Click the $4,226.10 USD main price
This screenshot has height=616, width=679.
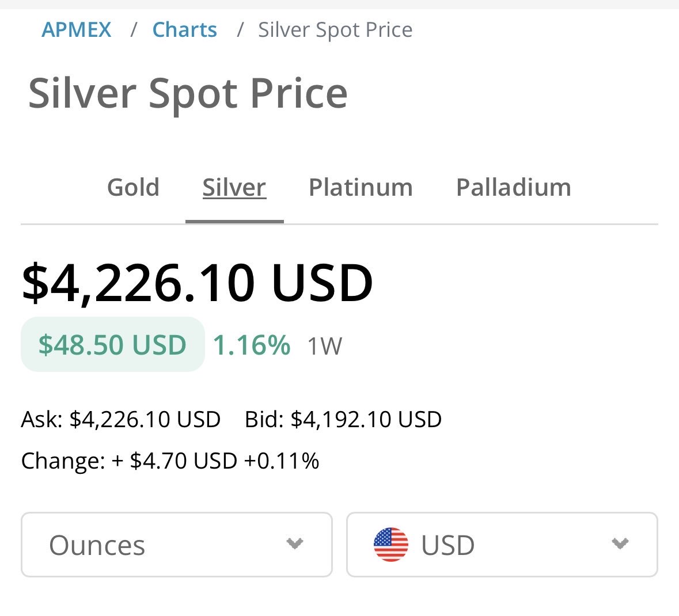pyautogui.click(x=197, y=283)
